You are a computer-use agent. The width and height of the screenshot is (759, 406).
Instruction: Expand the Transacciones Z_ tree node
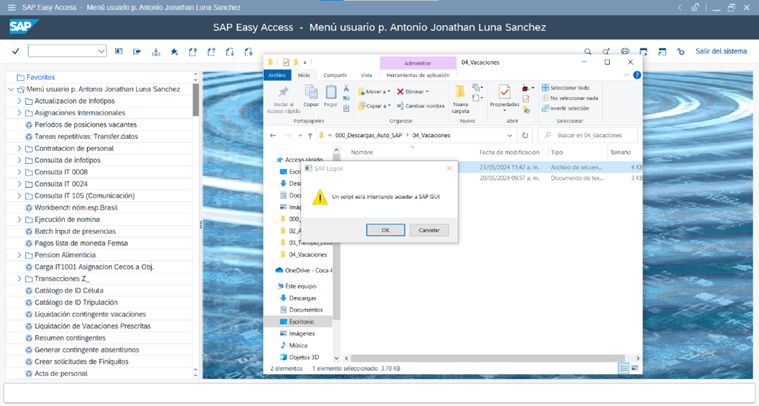(19, 279)
